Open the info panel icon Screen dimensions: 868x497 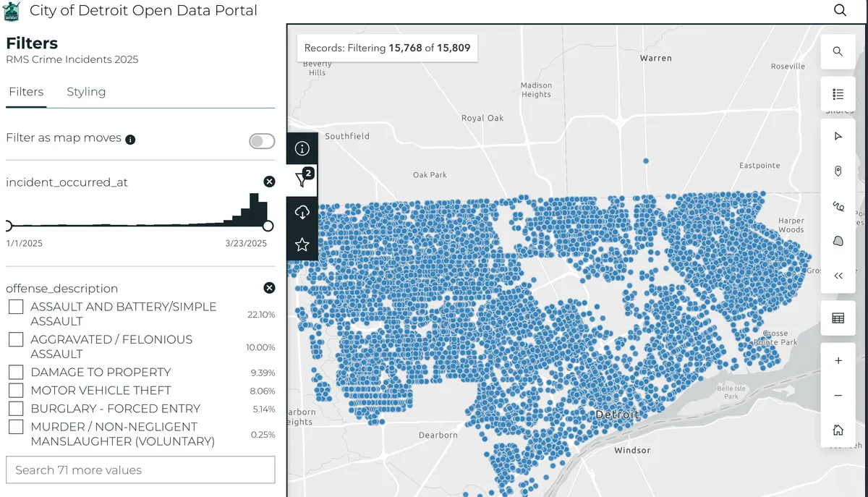point(302,148)
